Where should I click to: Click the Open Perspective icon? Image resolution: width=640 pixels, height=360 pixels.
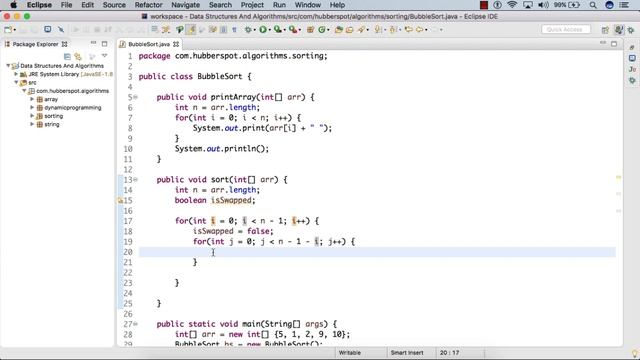(x=605, y=30)
